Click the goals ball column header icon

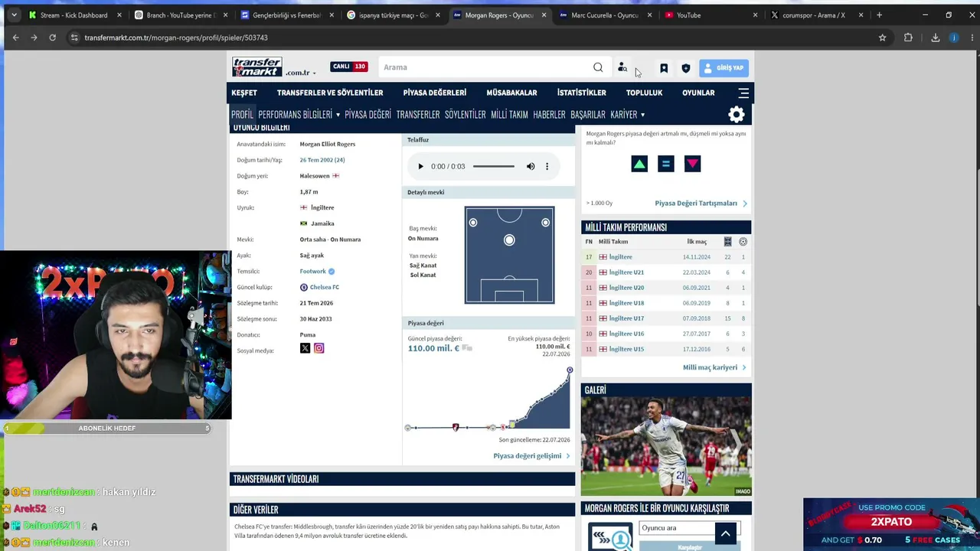click(743, 242)
